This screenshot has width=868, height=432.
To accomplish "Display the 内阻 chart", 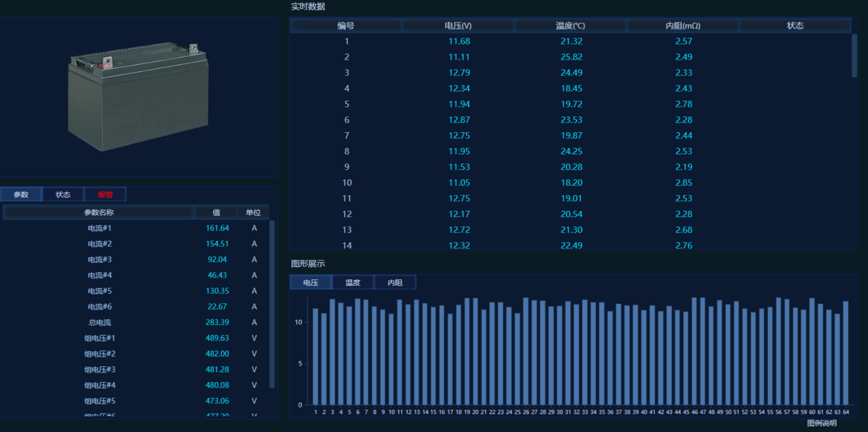I will tap(395, 283).
